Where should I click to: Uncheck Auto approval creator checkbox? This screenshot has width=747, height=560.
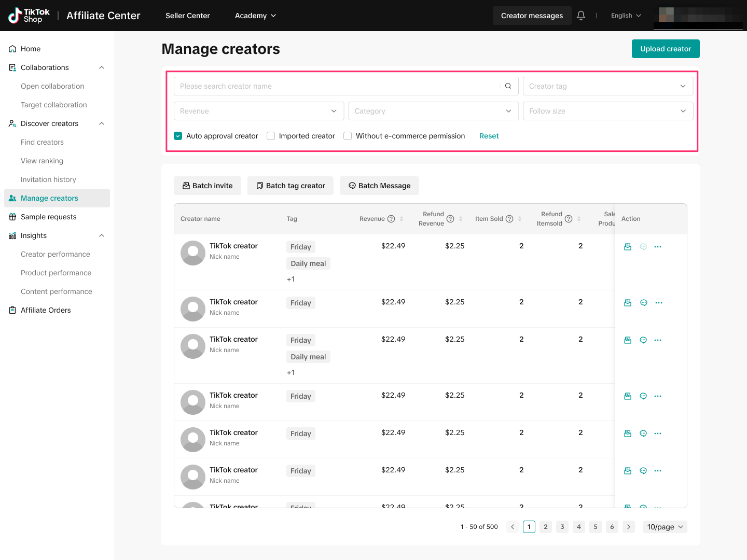(178, 136)
